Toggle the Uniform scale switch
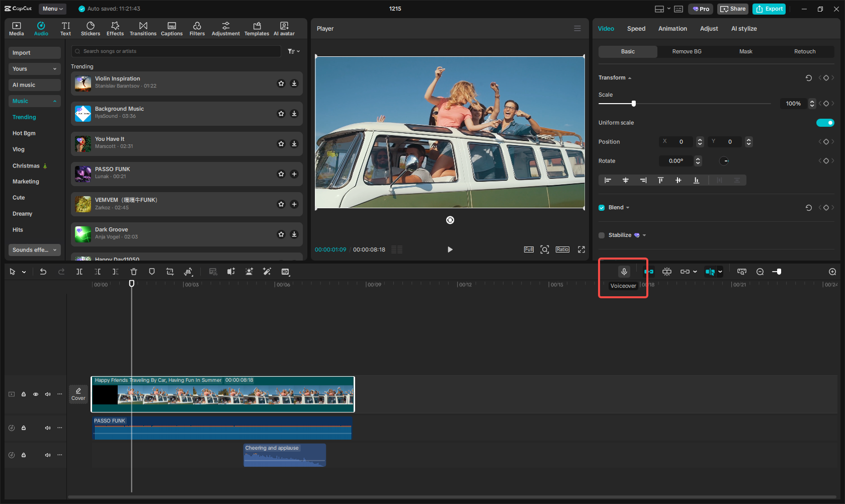Image resolution: width=845 pixels, height=504 pixels. coord(825,123)
